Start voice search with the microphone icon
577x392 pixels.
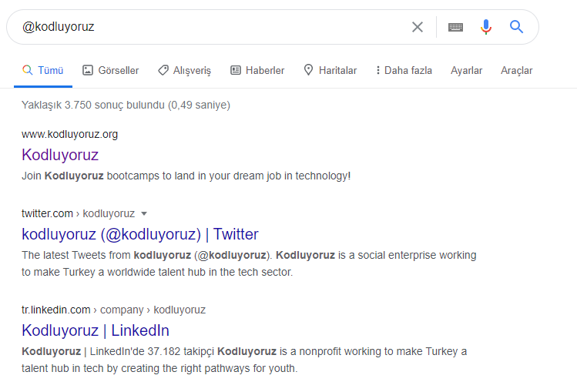click(x=486, y=27)
